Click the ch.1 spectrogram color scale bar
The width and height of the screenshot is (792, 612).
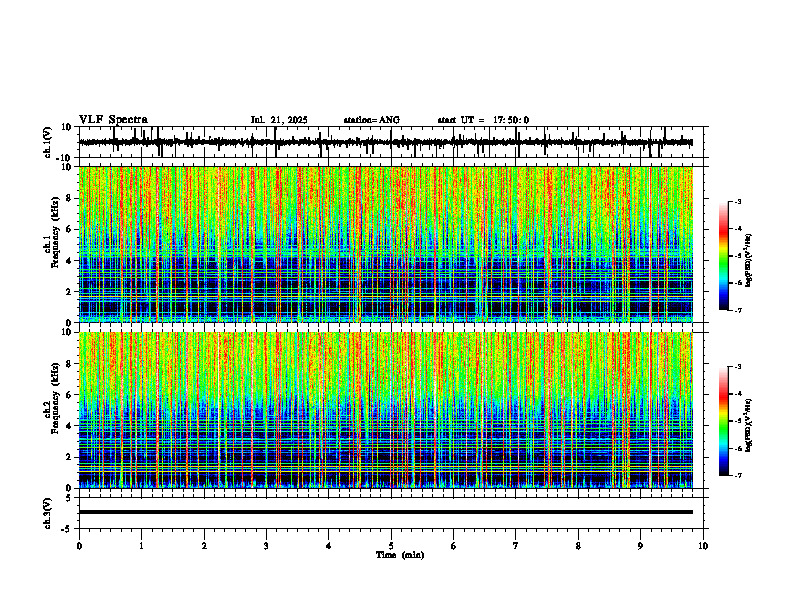point(724,256)
